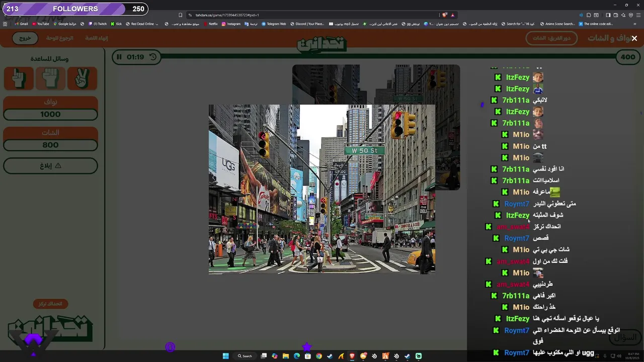Viewport: 644px width, 362px height.
Task: Open the Kick bookmark
Action: 116,24
